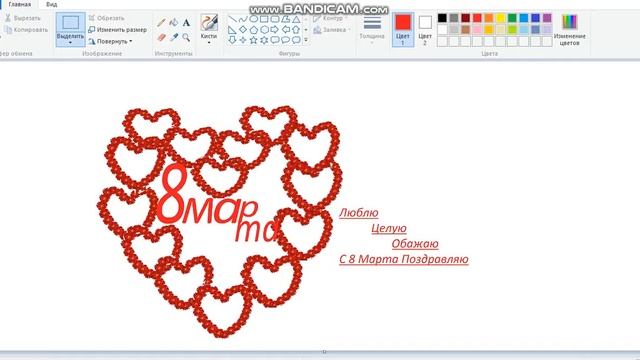Open the Выделить dropdown arrow
The height and width of the screenshot is (360, 640).
70,42
